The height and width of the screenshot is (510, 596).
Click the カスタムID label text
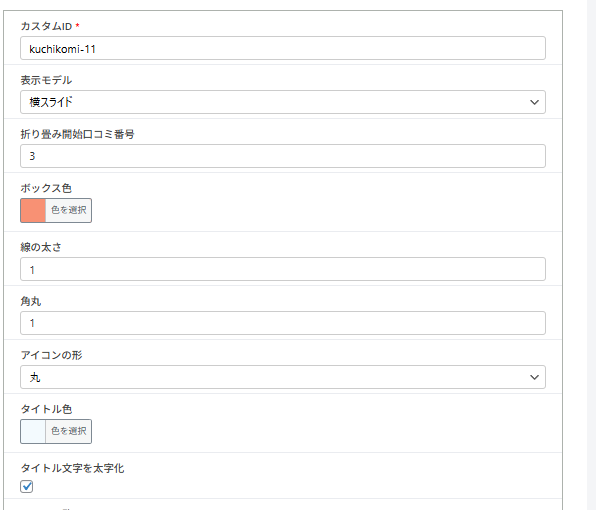click(46, 26)
